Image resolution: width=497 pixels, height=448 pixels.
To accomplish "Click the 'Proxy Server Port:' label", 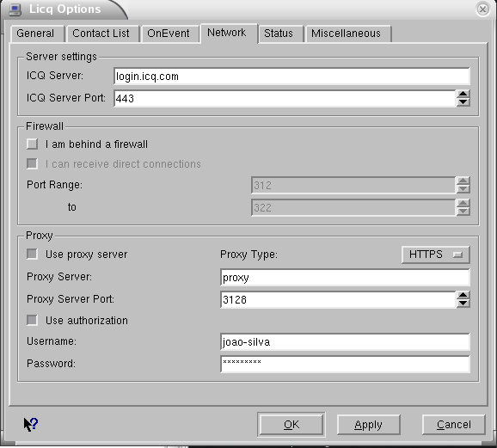I will pos(71,299).
